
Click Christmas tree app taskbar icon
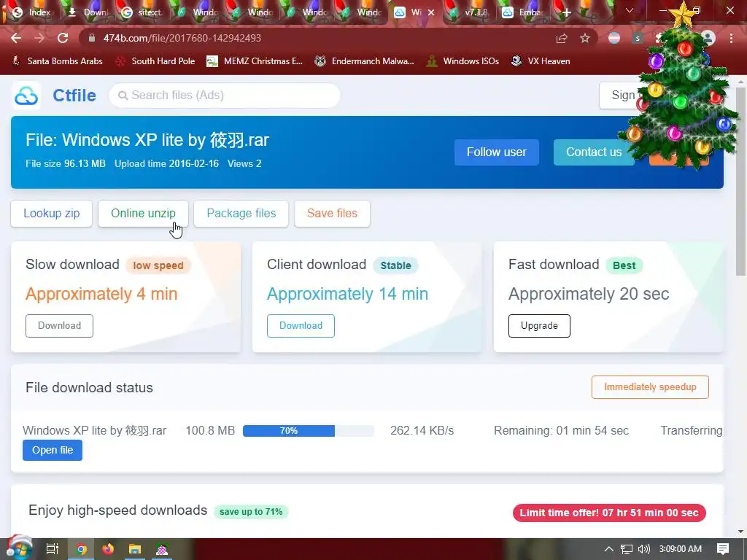(x=162, y=549)
